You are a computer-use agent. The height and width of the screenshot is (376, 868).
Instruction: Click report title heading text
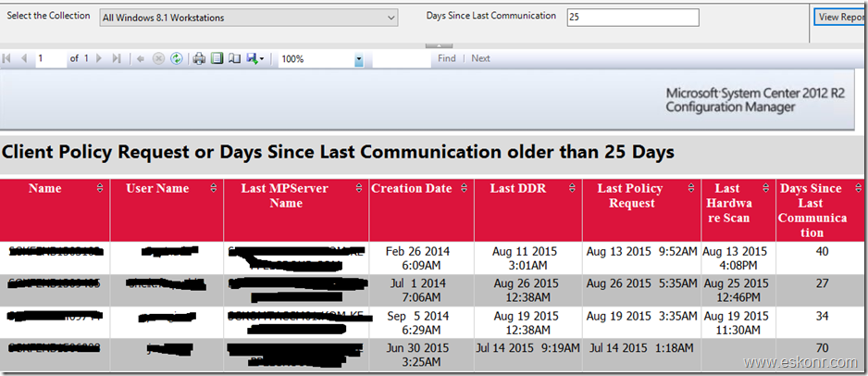click(338, 152)
